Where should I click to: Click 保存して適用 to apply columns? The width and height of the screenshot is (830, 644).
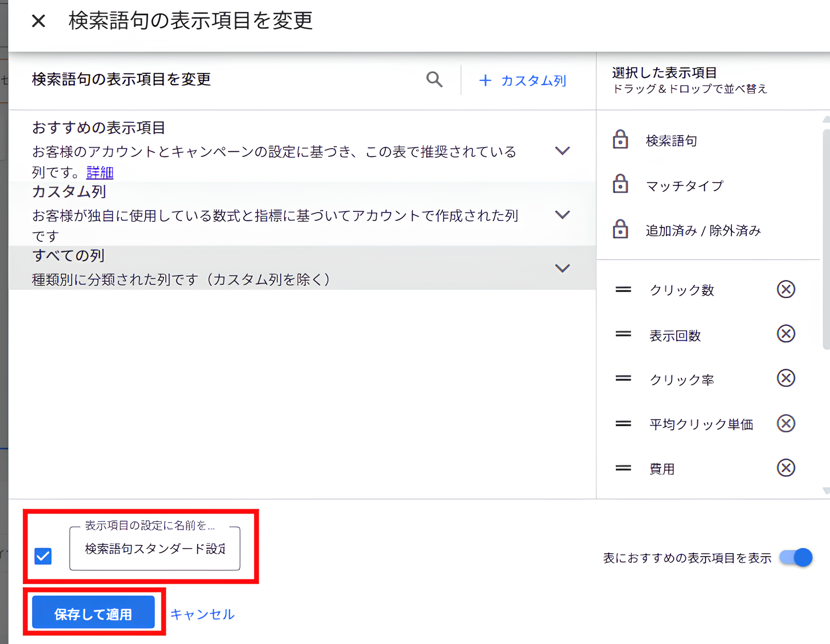(x=93, y=613)
